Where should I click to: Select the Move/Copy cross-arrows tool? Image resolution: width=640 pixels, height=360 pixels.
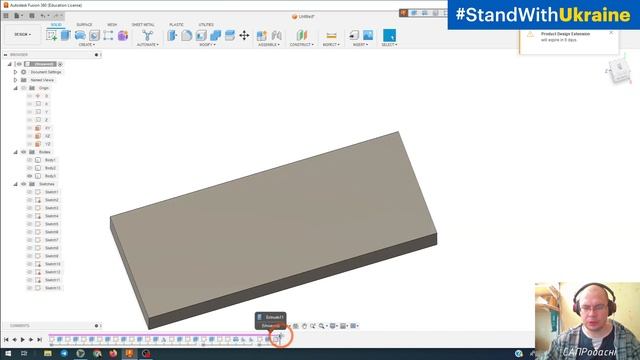click(244, 36)
